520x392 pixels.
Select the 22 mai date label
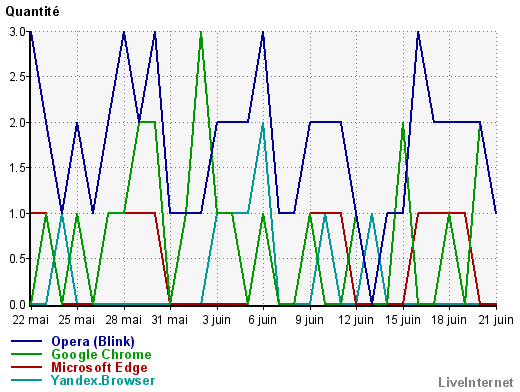(x=31, y=320)
